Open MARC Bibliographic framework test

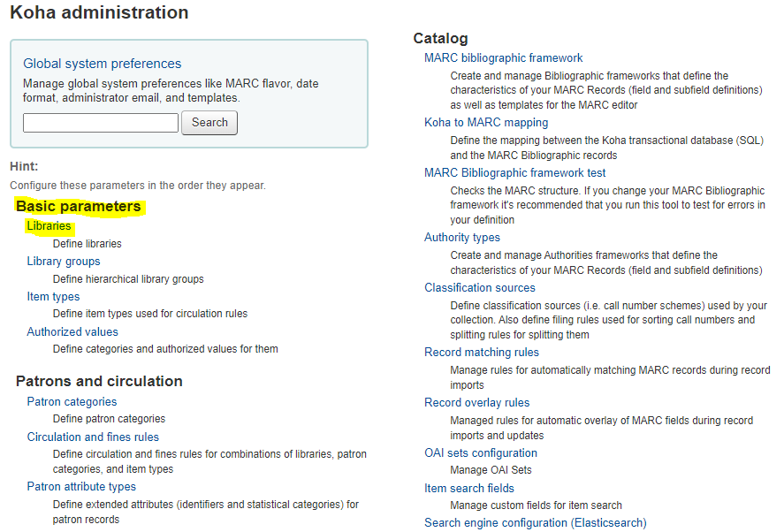pyautogui.click(x=515, y=173)
